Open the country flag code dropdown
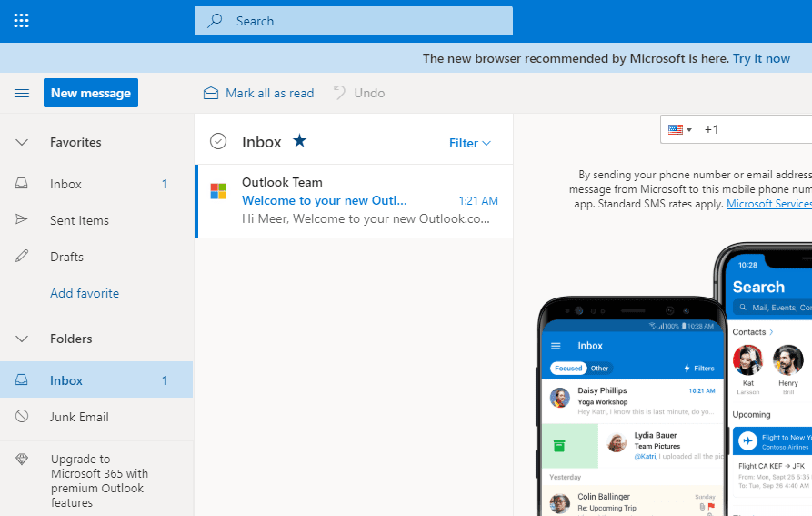Screen dimensions: 812x516 coord(680,129)
